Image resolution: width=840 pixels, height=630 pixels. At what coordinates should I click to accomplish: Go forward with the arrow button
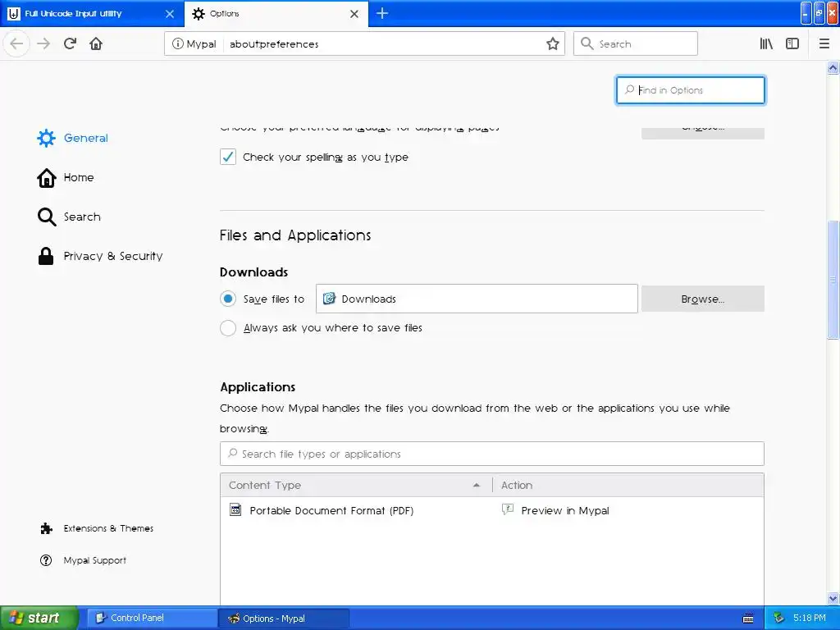(x=43, y=43)
